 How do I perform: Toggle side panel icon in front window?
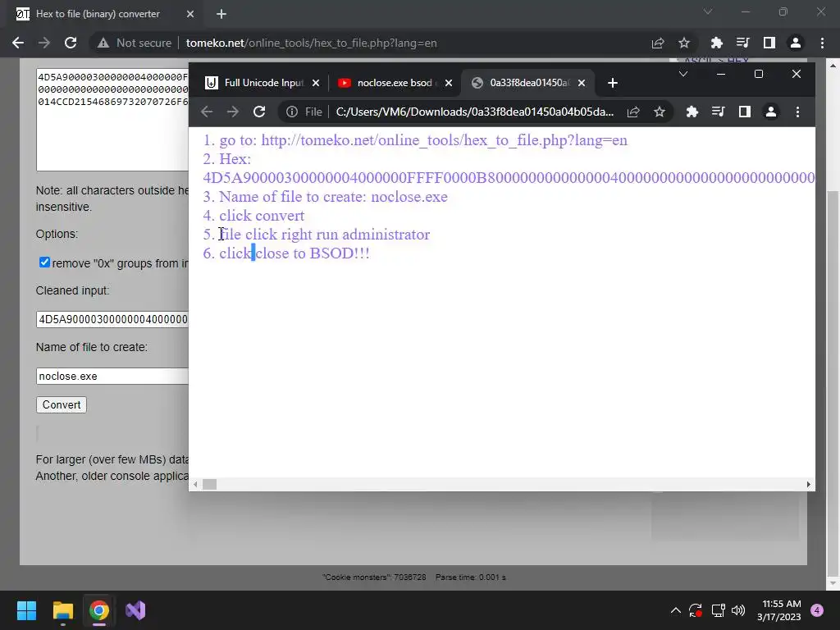point(745,112)
